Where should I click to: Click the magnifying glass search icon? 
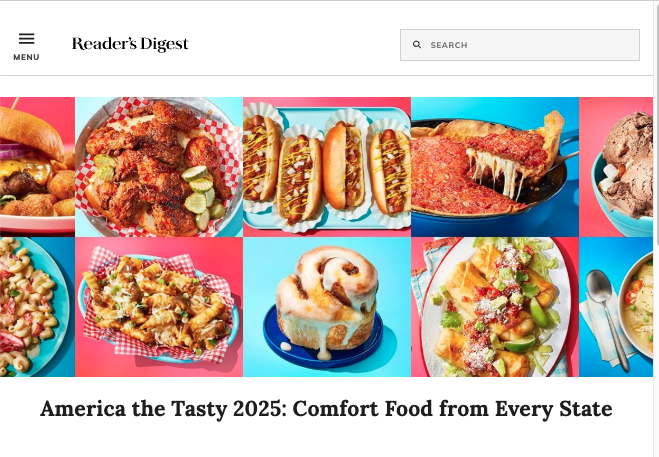click(416, 45)
